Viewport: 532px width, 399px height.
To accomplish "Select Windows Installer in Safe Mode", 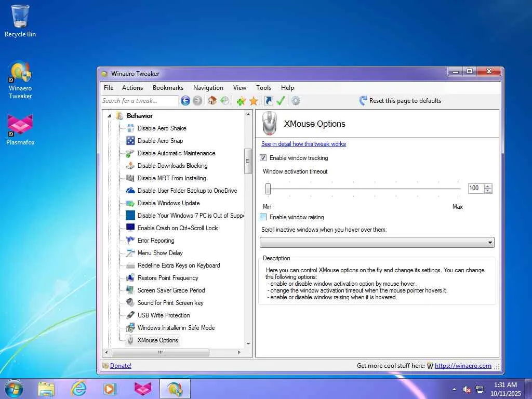I will tap(176, 328).
